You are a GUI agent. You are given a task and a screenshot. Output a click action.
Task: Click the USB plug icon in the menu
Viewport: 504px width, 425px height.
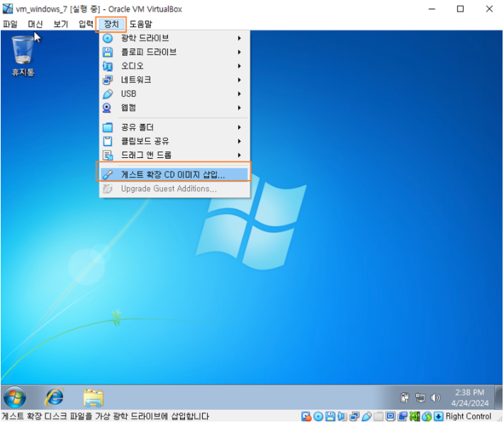tap(107, 93)
